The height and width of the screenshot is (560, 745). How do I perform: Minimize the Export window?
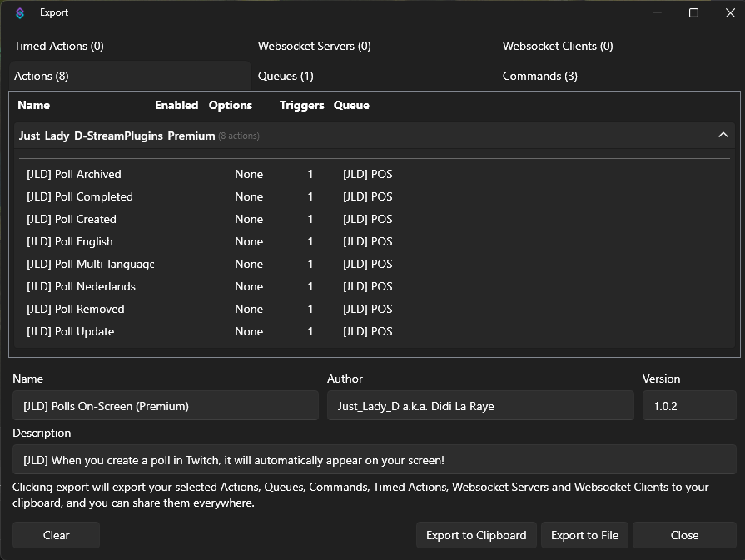(x=656, y=12)
